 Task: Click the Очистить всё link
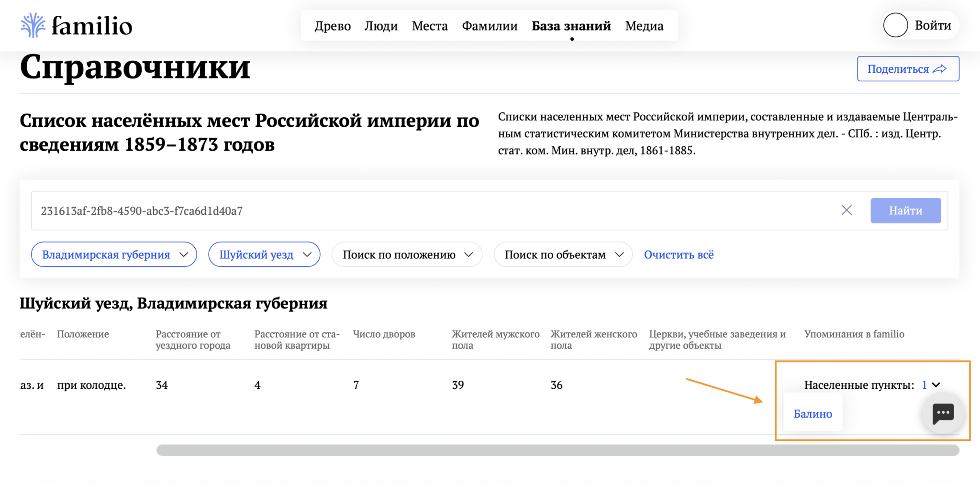point(679,254)
